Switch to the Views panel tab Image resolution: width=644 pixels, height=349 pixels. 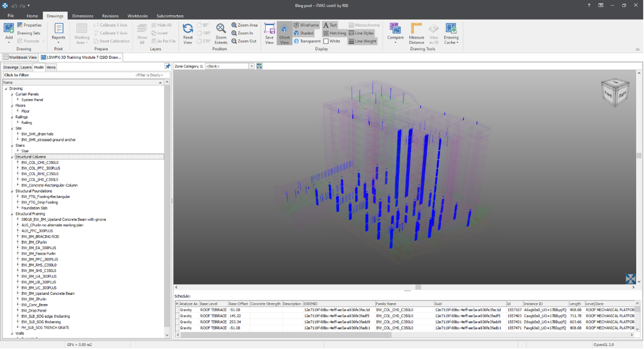[x=51, y=67]
